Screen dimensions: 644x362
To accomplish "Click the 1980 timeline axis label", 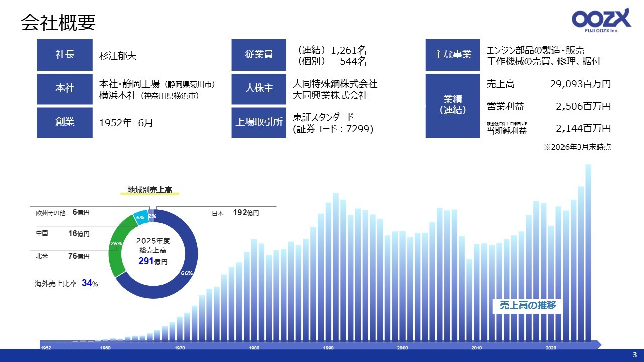I will 254,348.
